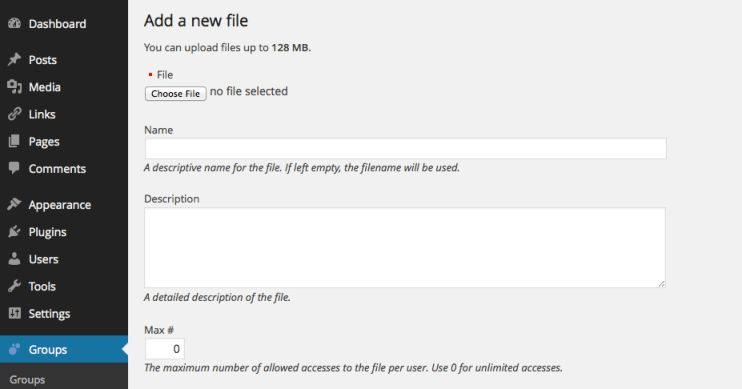Click the Settings sliders icon
The height and width of the screenshot is (389, 742).
pyautogui.click(x=15, y=313)
